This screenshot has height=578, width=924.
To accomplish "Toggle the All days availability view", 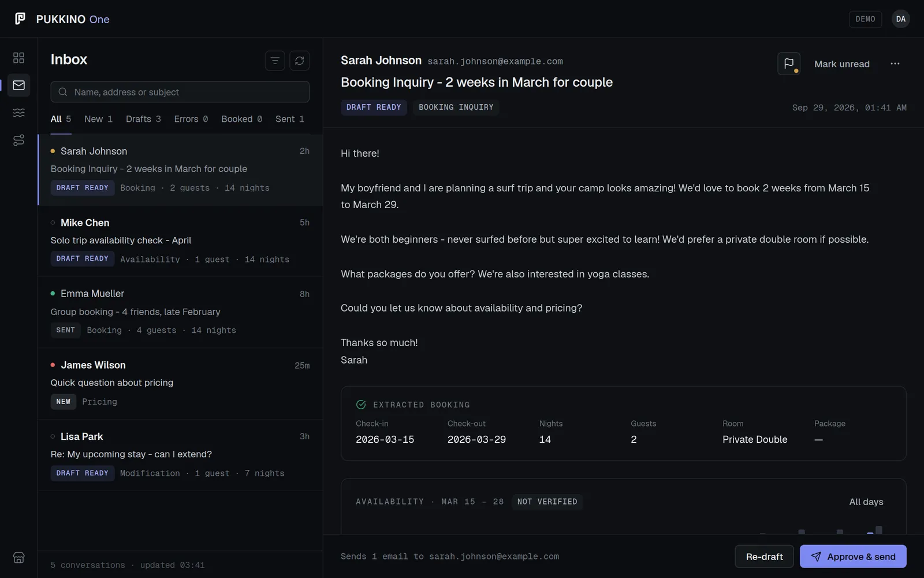I will (866, 502).
